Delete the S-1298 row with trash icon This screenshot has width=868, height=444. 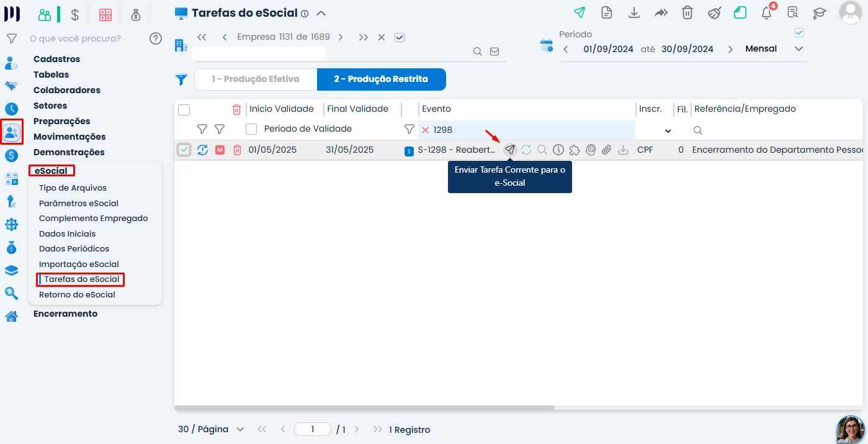[237, 150]
